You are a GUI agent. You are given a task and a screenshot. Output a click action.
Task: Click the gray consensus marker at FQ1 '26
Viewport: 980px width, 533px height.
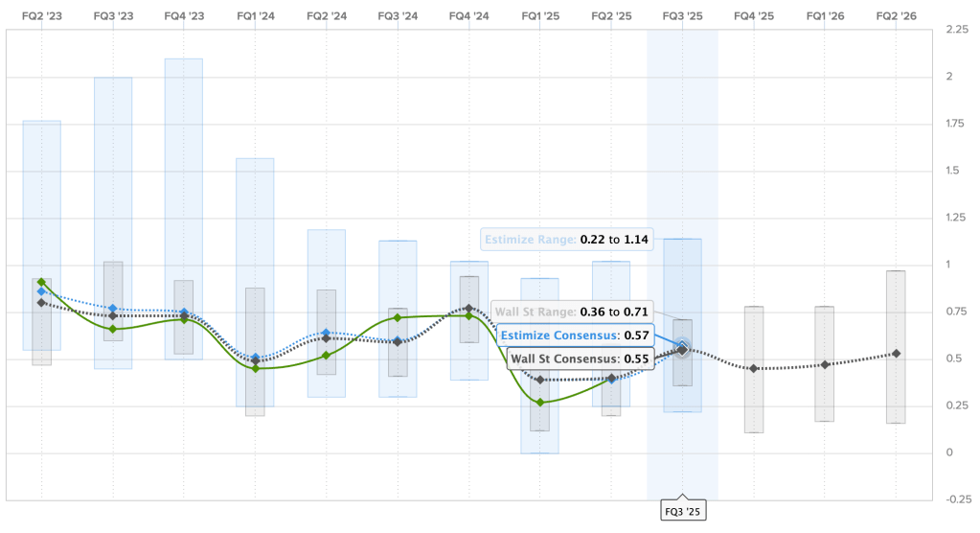825,364
